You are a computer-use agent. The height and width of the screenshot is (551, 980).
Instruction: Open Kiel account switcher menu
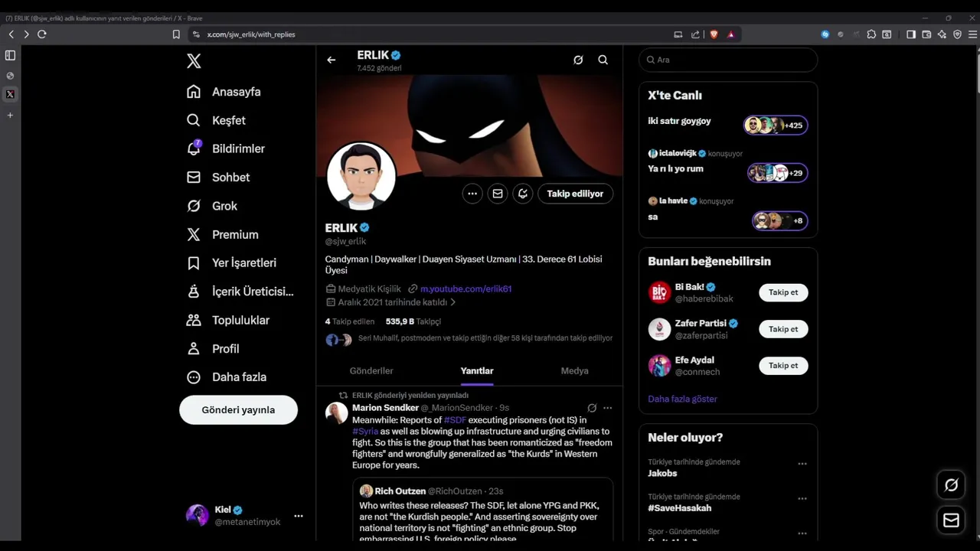(245, 515)
